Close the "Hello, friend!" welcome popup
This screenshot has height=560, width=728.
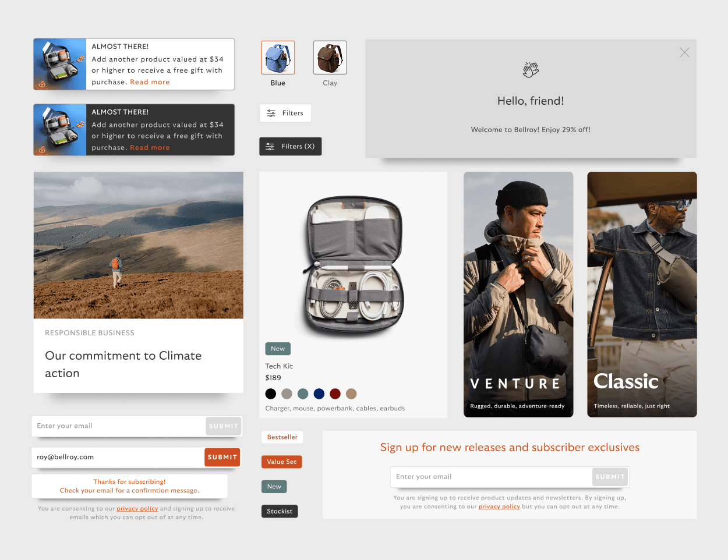coord(684,52)
